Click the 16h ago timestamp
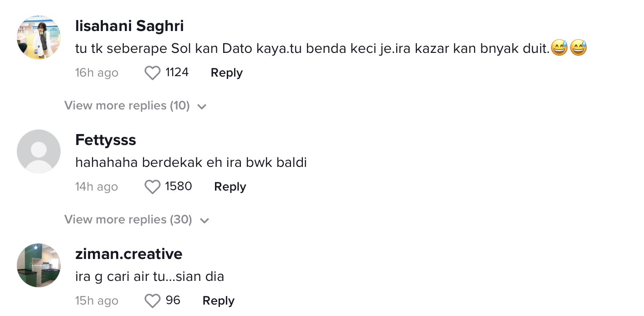This screenshot has height=316, width=644. pyautogui.click(x=97, y=73)
